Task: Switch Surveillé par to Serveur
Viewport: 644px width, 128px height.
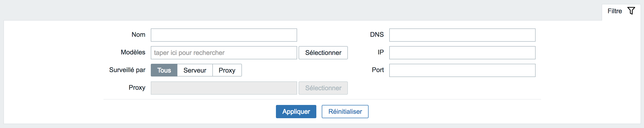Action: click(x=195, y=70)
